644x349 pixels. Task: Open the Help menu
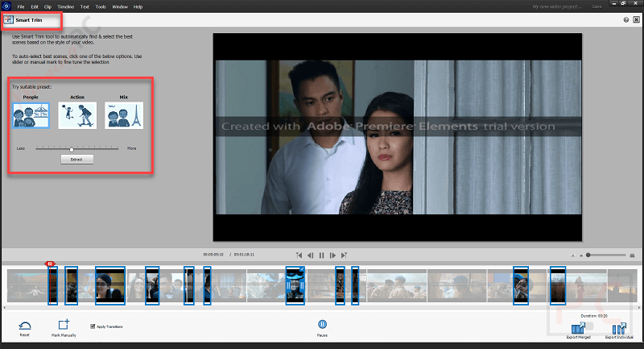(138, 7)
